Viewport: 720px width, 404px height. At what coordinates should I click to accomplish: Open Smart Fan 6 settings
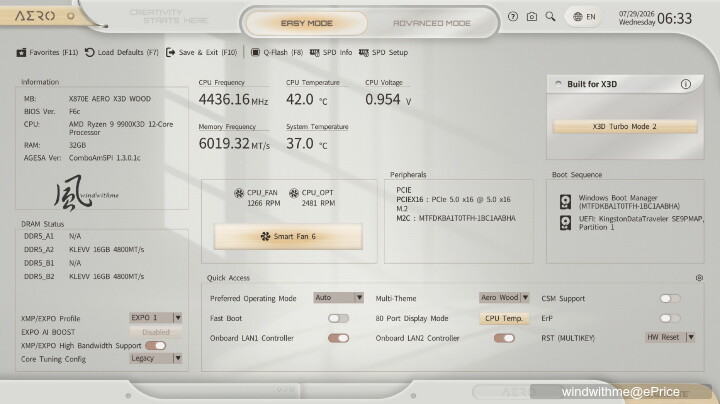coord(288,236)
